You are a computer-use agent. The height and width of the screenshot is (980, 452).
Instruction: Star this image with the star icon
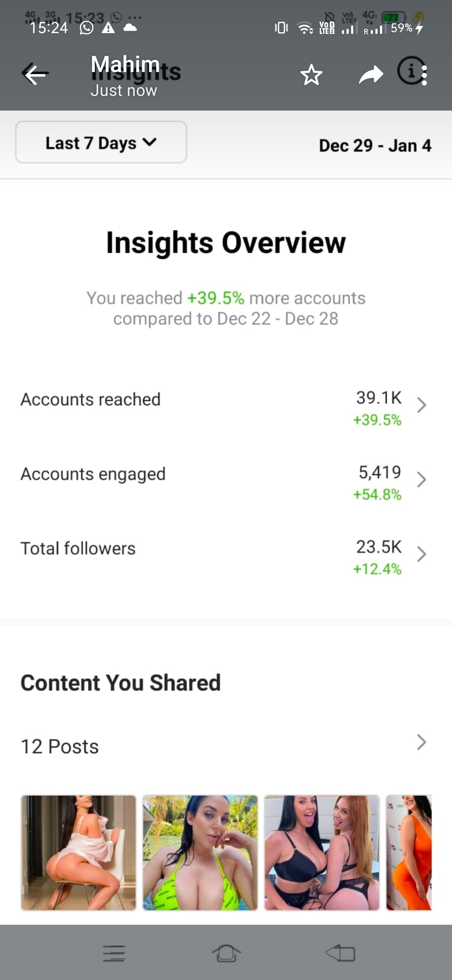coord(311,75)
